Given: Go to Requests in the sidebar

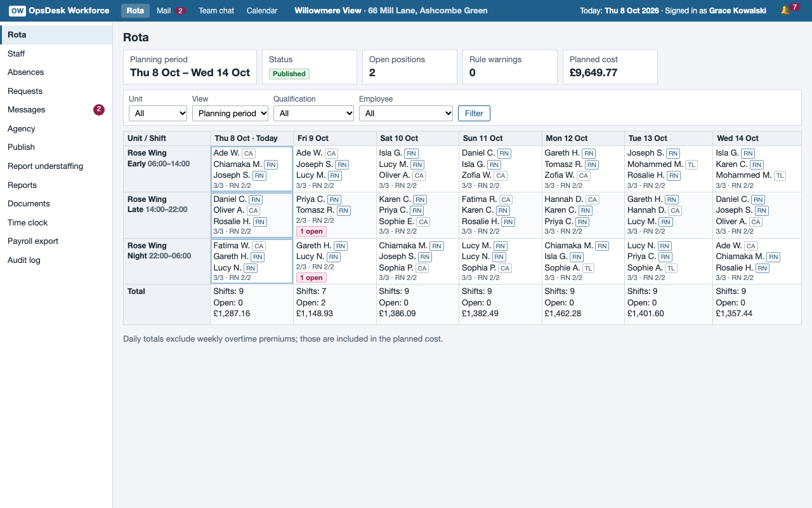Looking at the screenshot, I should tap(56, 91).
